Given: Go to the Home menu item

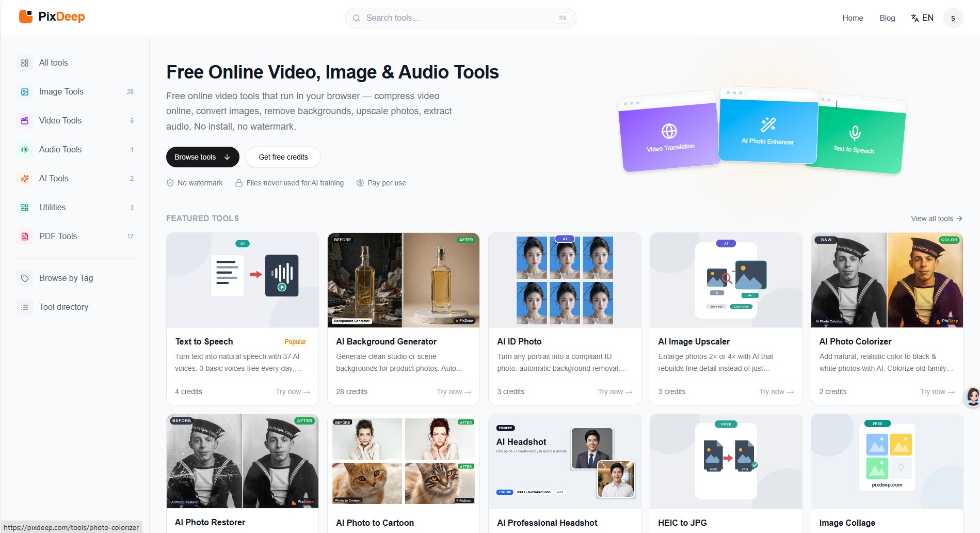Looking at the screenshot, I should click(853, 18).
